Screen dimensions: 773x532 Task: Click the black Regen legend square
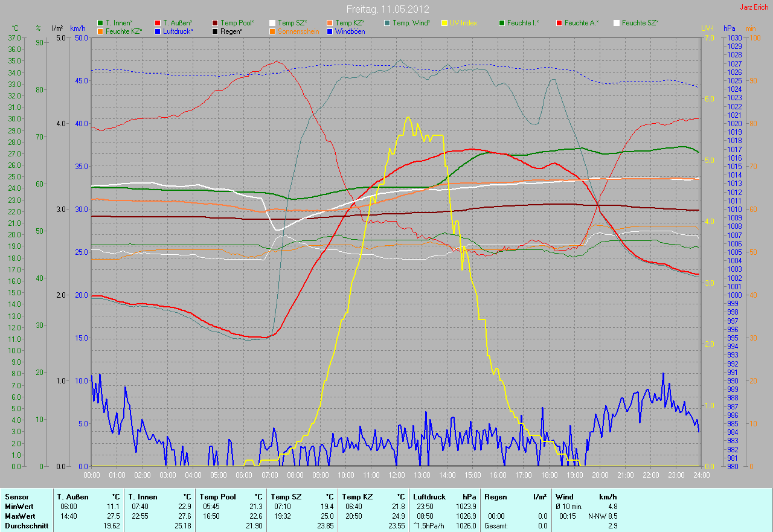[215, 31]
